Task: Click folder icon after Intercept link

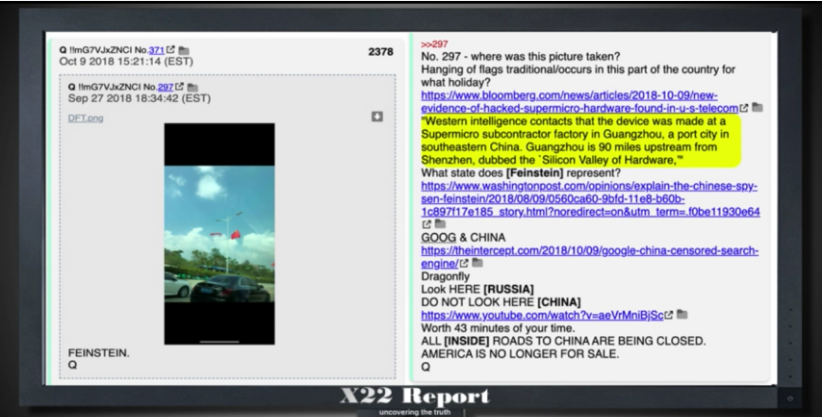Action: [x=477, y=263]
